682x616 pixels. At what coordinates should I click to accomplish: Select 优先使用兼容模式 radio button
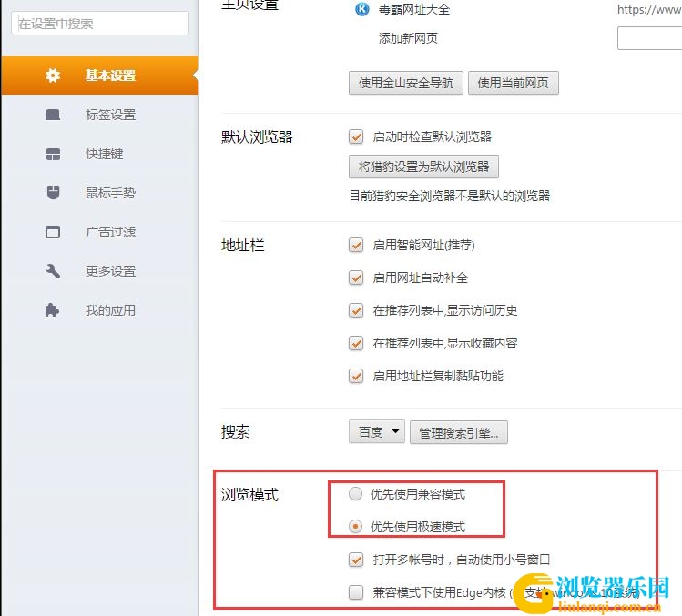tap(355, 494)
